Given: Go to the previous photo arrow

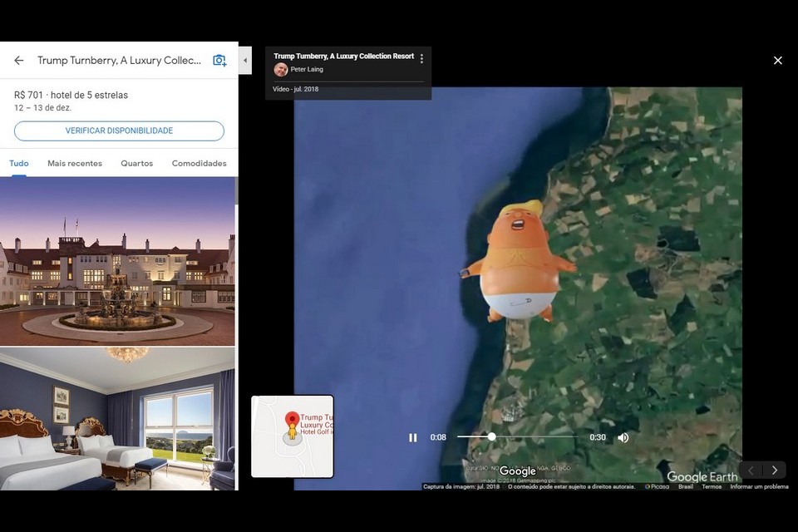Looking at the screenshot, I should tap(751, 470).
